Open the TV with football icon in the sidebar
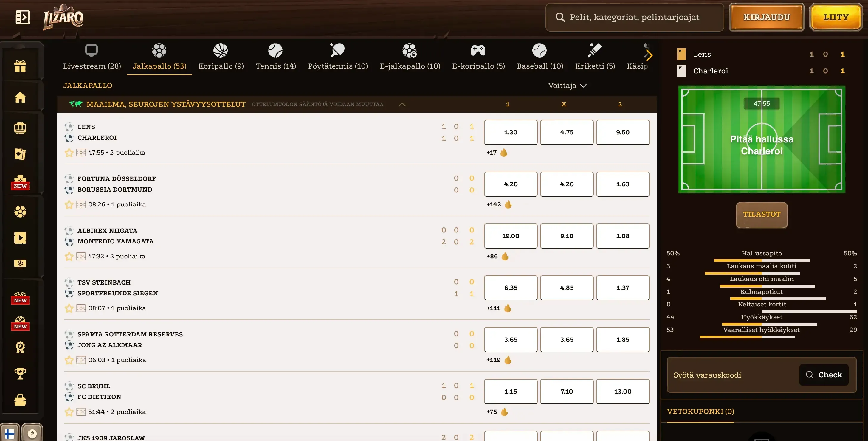Image resolution: width=868 pixels, height=441 pixels. (20, 263)
